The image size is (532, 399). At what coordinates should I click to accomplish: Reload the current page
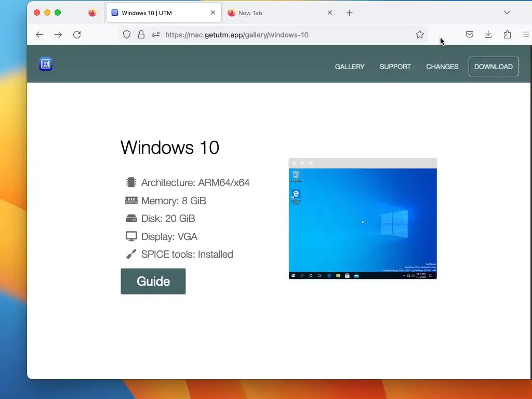(x=77, y=35)
